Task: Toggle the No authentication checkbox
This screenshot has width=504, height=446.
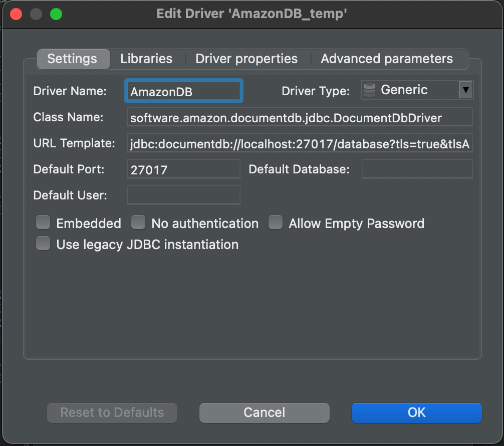Action: 138,222
